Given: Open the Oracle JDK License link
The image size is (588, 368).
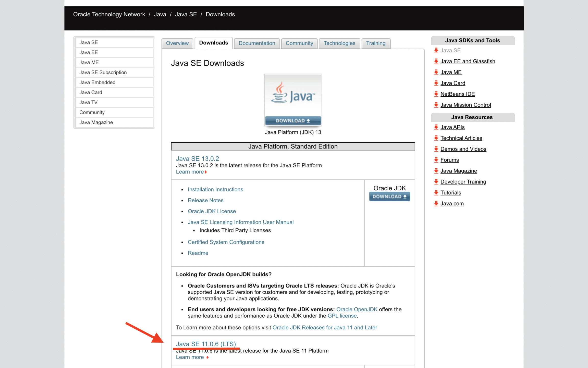Looking at the screenshot, I should (x=212, y=211).
